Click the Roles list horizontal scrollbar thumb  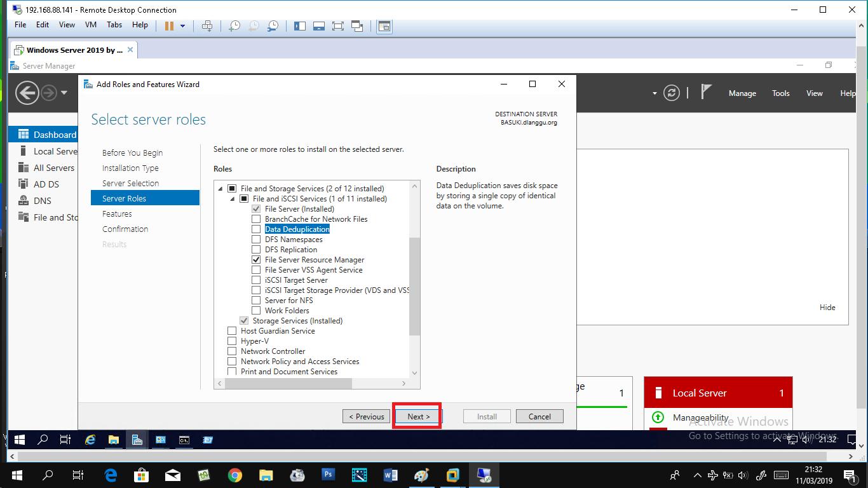(288, 383)
